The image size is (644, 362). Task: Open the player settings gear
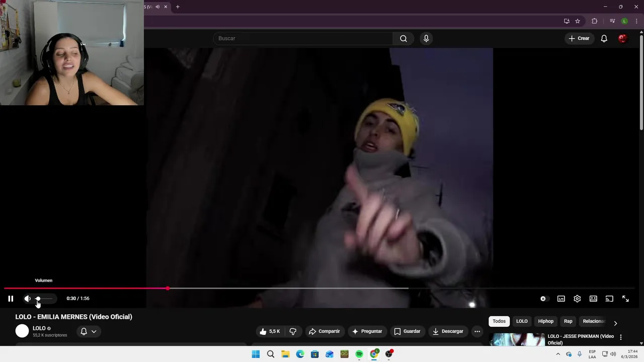pos(577,299)
